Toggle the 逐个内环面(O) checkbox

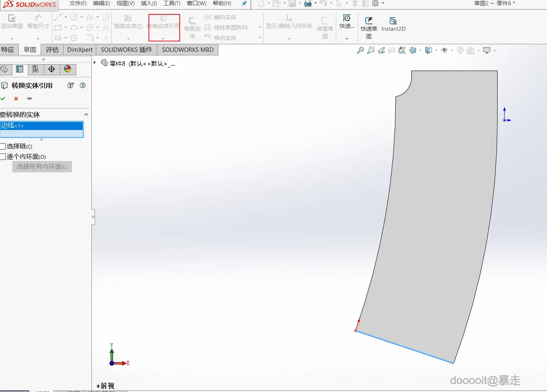point(3,157)
